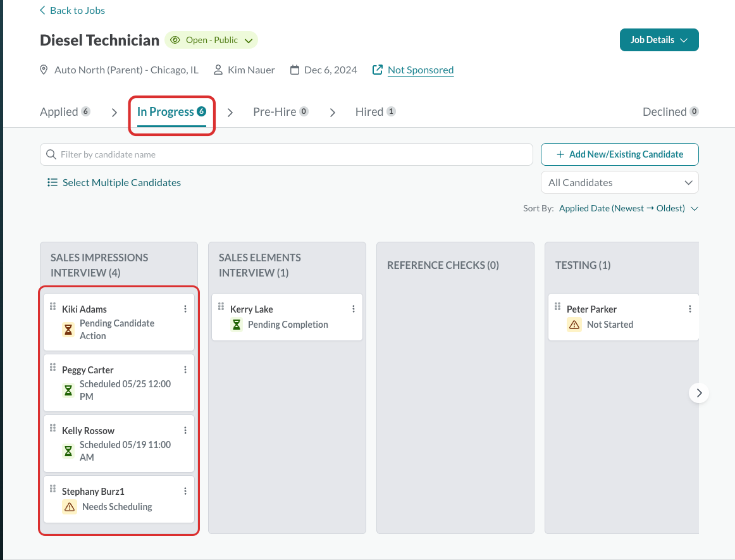This screenshot has height=560, width=735.
Task: Click Peggy Carter scheduled hourglass icon
Action: (x=68, y=390)
